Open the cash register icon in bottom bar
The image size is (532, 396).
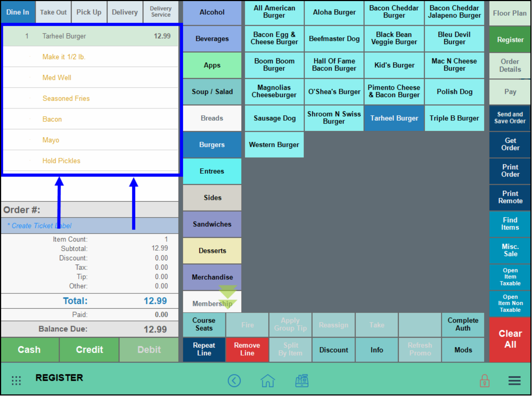click(x=301, y=381)
